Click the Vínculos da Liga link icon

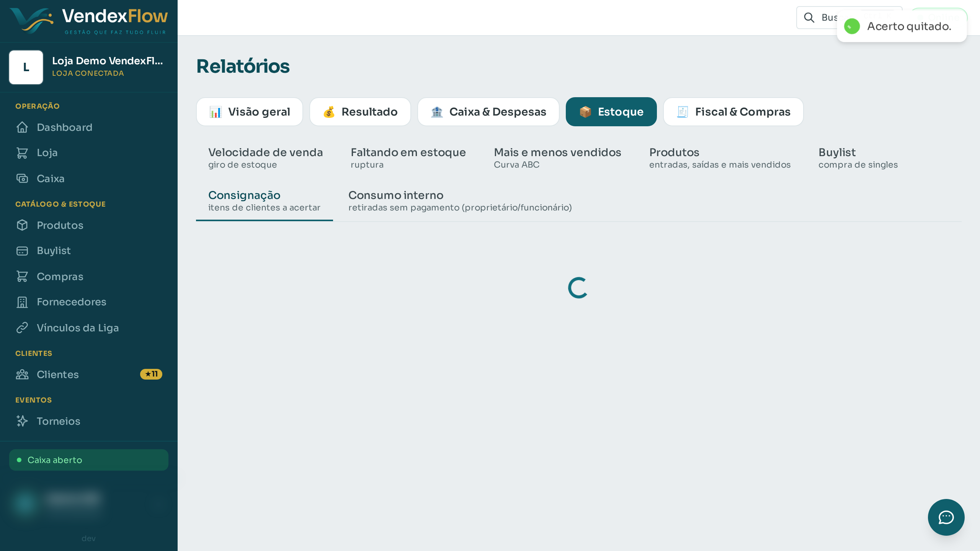[22, 328]
